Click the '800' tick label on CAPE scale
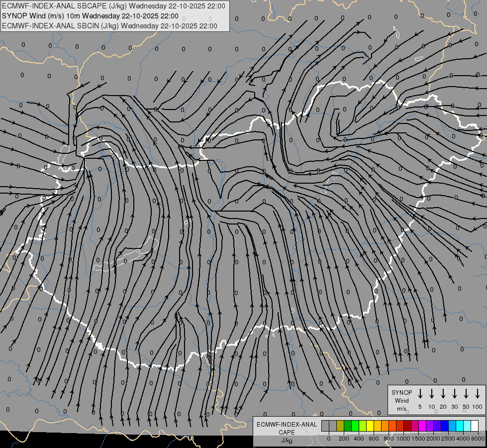The height and width of the screenshot is (448, 487). click(x=389, y=439)
